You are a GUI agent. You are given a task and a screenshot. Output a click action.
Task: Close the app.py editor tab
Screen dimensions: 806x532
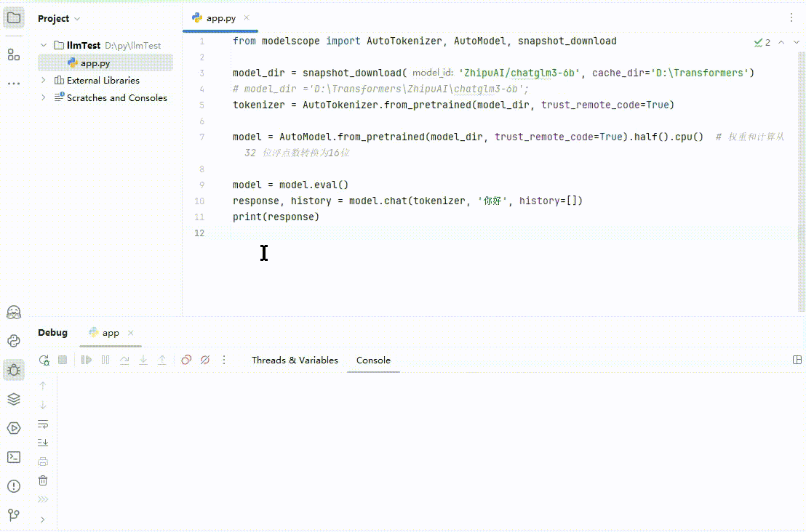[247, 18]
